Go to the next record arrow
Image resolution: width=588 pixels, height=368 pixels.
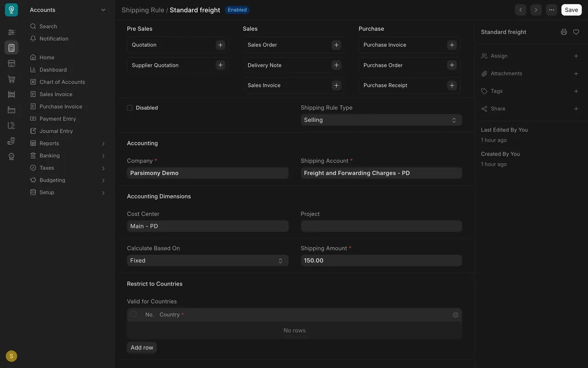[536, 10]
